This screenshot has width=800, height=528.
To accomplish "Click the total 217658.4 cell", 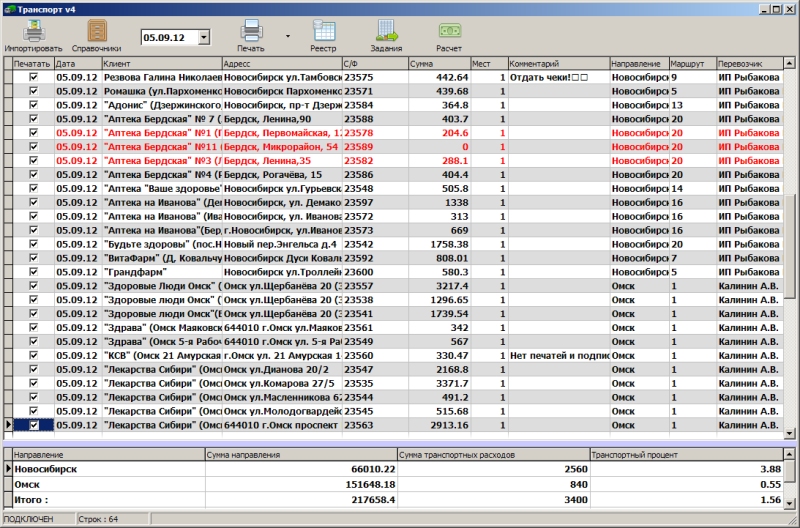I will click(301, 499).
